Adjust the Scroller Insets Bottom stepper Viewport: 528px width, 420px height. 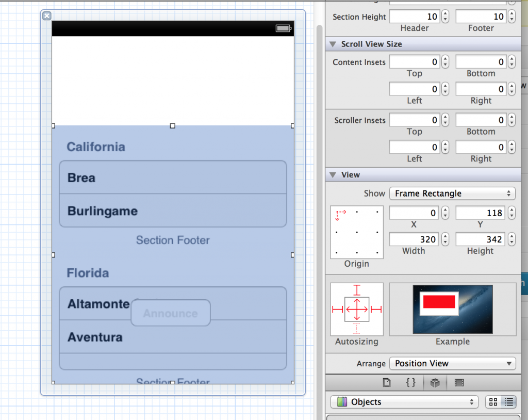512,120
